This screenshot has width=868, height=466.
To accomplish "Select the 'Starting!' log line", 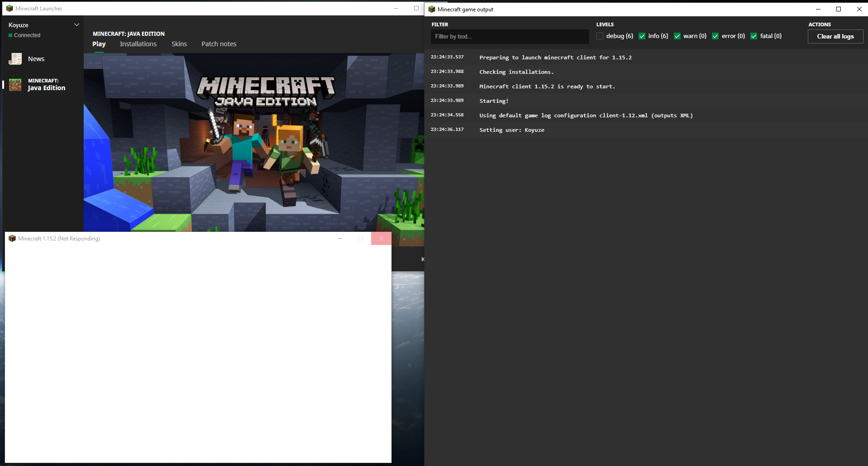I will pos(646,101).
